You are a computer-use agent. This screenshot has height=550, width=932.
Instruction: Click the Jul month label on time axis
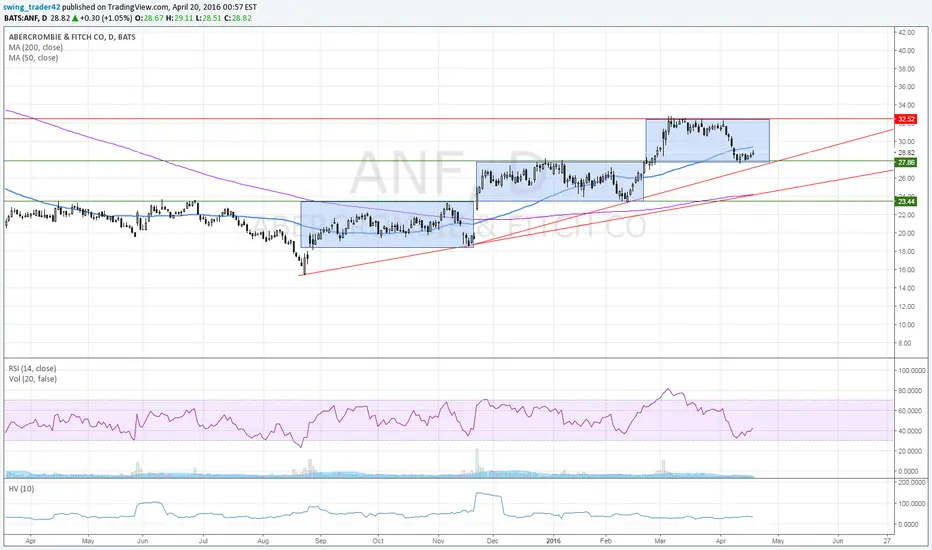(203, 541)
